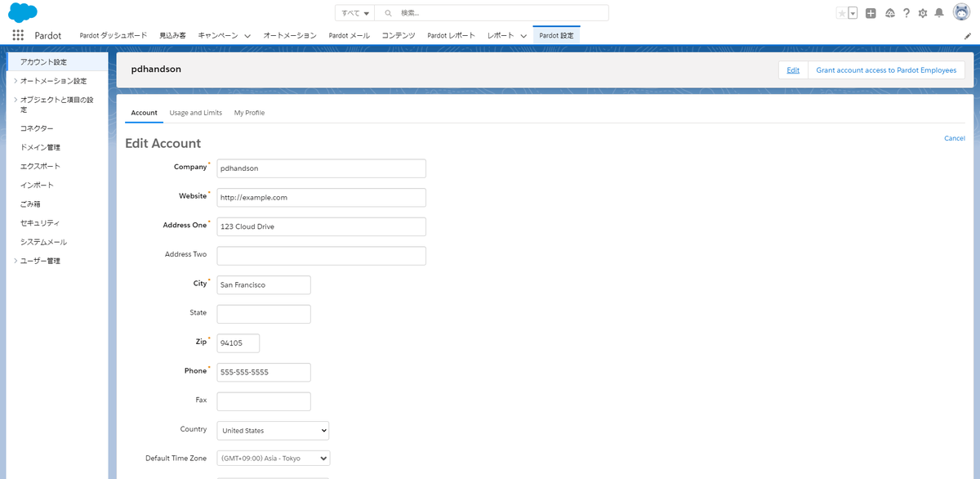Open the App Launcher waffle icon
The width and height of the screenshot is (980, 479).
[x=18, y=34]
